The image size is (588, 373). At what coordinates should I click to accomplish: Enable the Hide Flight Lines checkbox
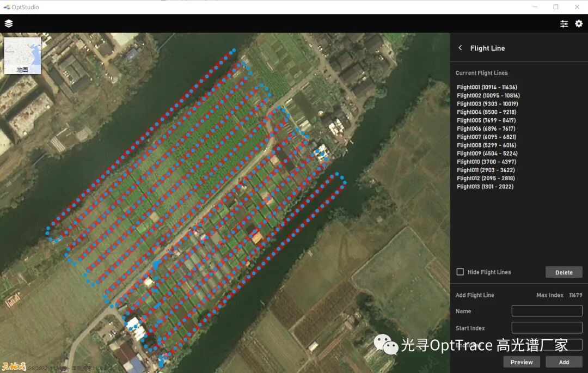point(460,272)
